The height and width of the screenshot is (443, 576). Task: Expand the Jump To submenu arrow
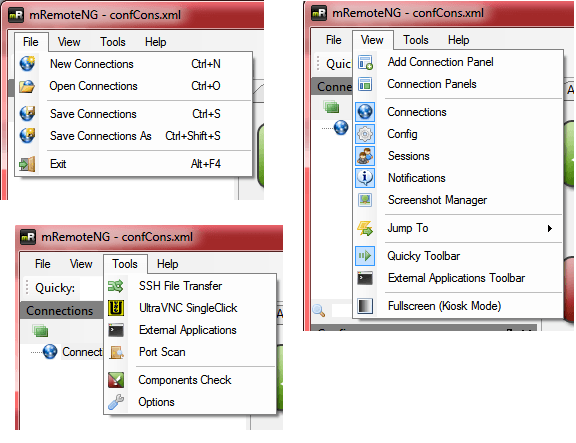point(550,228)
